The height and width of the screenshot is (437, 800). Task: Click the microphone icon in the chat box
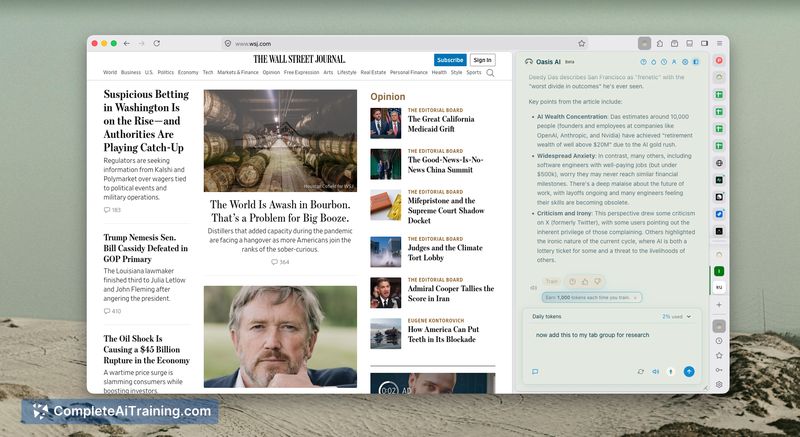(x=671, y=372)
